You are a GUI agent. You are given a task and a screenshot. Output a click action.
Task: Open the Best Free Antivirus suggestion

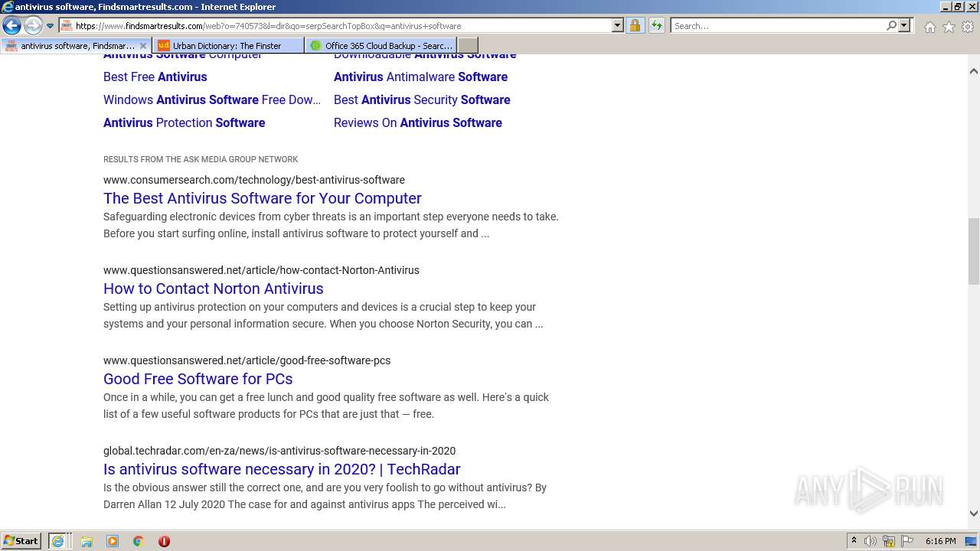(155, 77)
